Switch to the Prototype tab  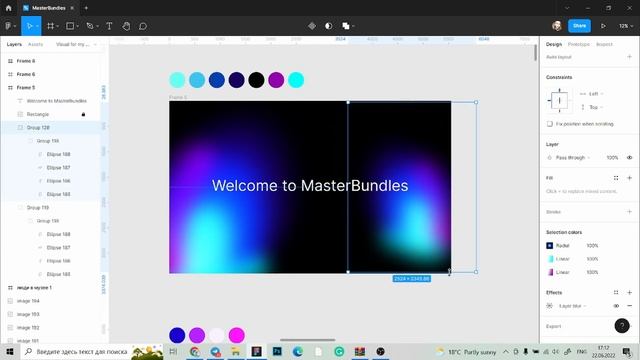tap(578, 44)
